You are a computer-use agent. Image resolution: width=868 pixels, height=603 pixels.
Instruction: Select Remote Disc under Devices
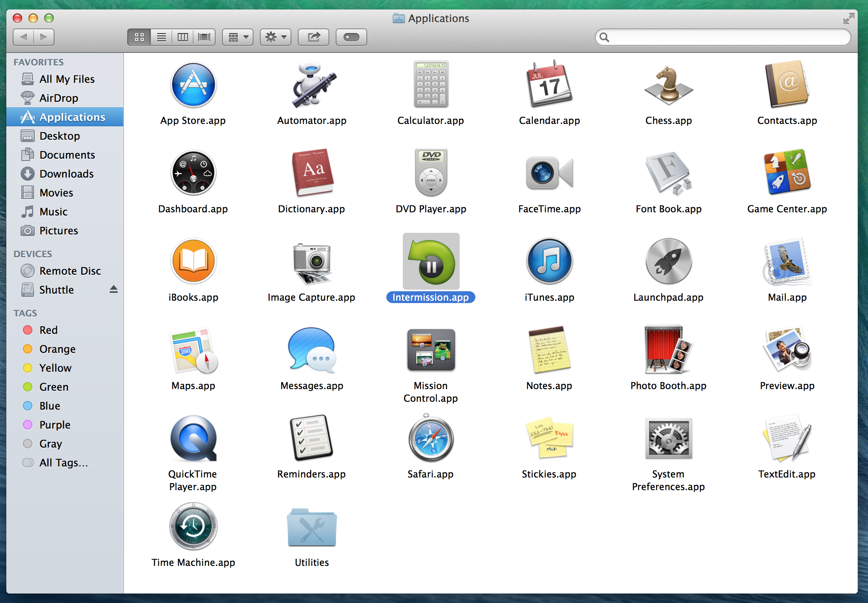click(x=65, y=271)
